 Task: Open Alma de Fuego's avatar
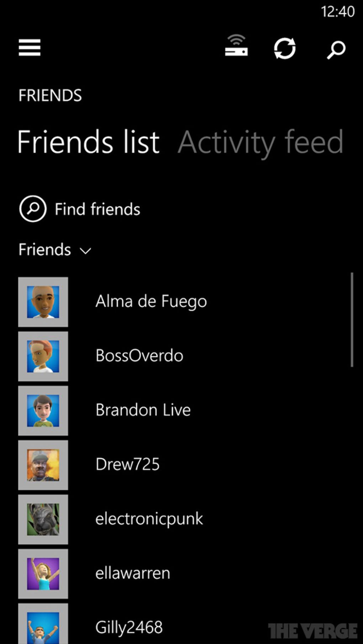(43, 302)
